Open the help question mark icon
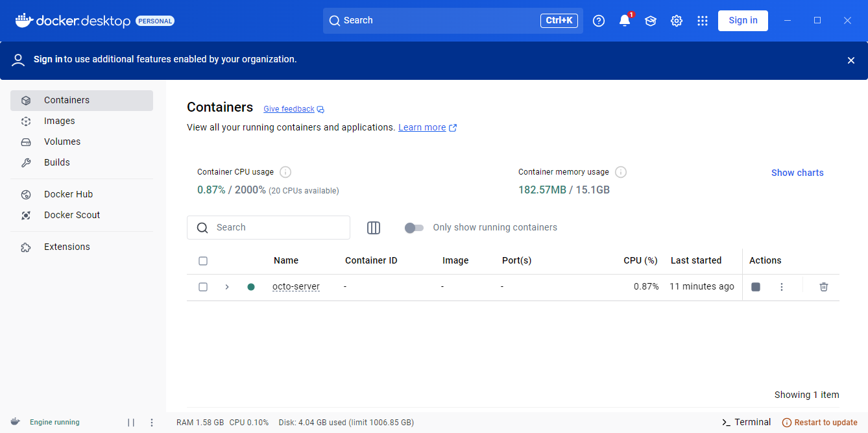Image resolution: width=868 pixels, height=433 pixels. (x=599, y=21)
